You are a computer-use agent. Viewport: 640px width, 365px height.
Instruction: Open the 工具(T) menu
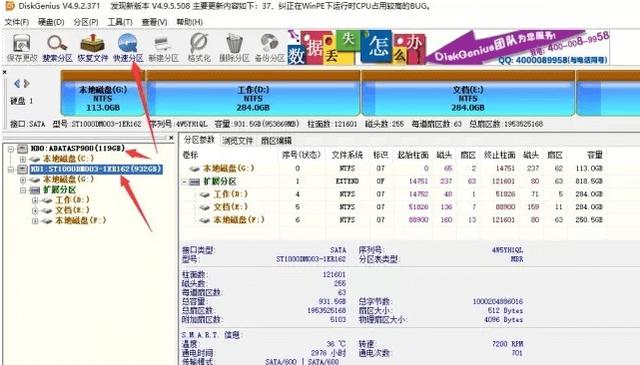coord(120,22)
